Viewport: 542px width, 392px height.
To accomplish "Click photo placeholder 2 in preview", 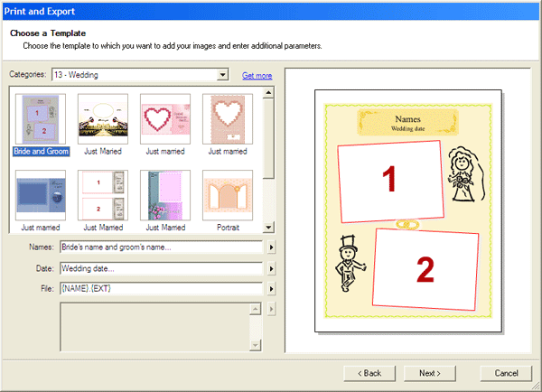I will [x=425, y=269].
